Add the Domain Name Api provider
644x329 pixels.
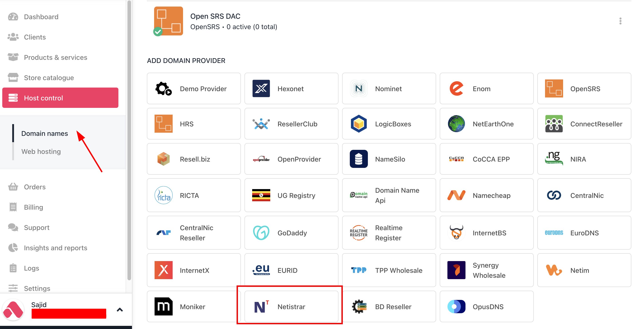389,195
